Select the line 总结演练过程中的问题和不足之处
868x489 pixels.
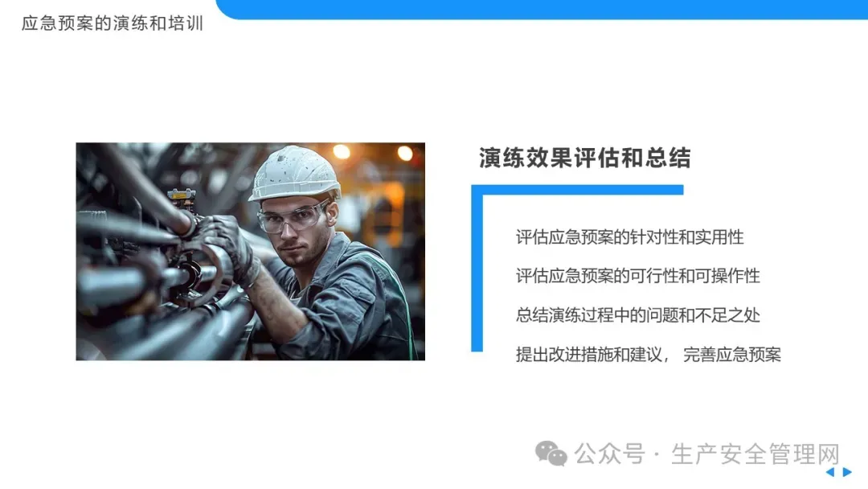click(x=637, y=315)
